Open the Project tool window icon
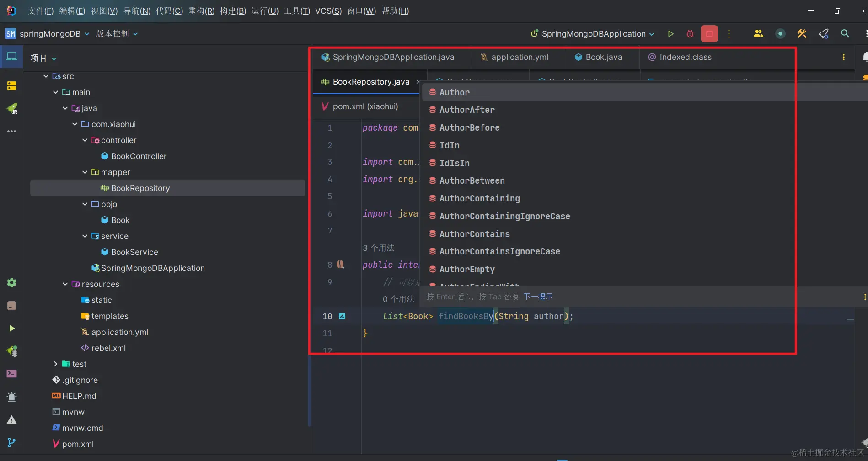This screenshot has height=461, width=868. click(x=11, y=57)
